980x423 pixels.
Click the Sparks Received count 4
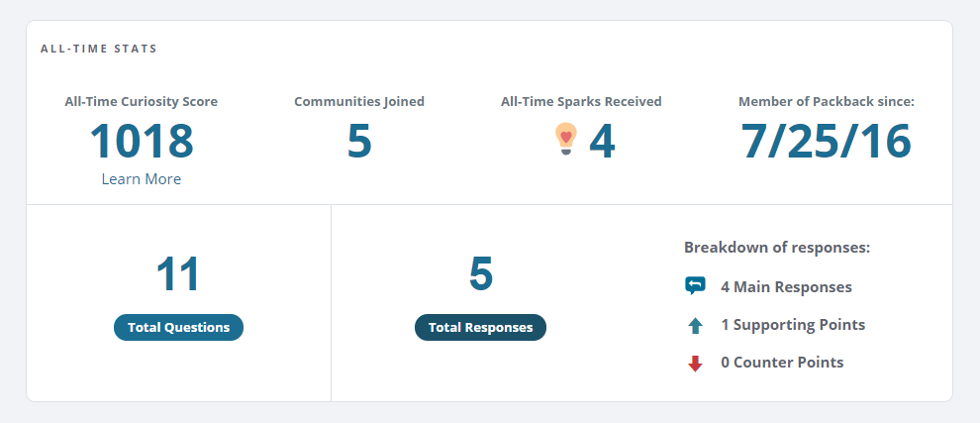point(602,142)
